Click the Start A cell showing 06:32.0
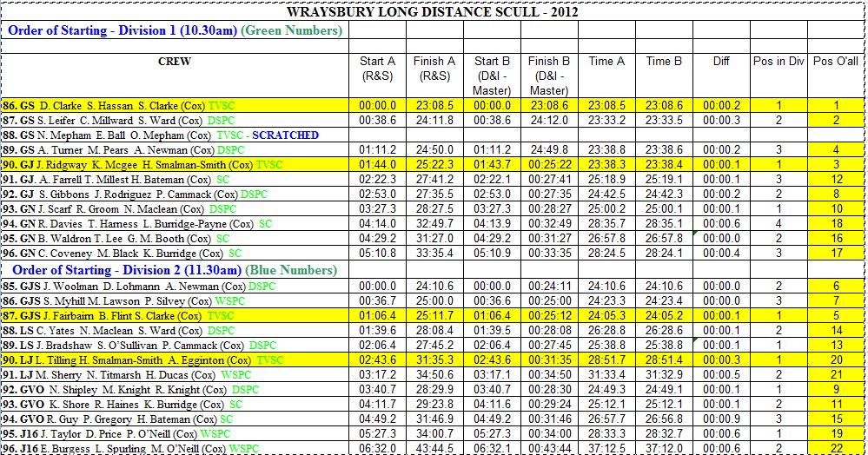868x455 pixels. [377, 448]
